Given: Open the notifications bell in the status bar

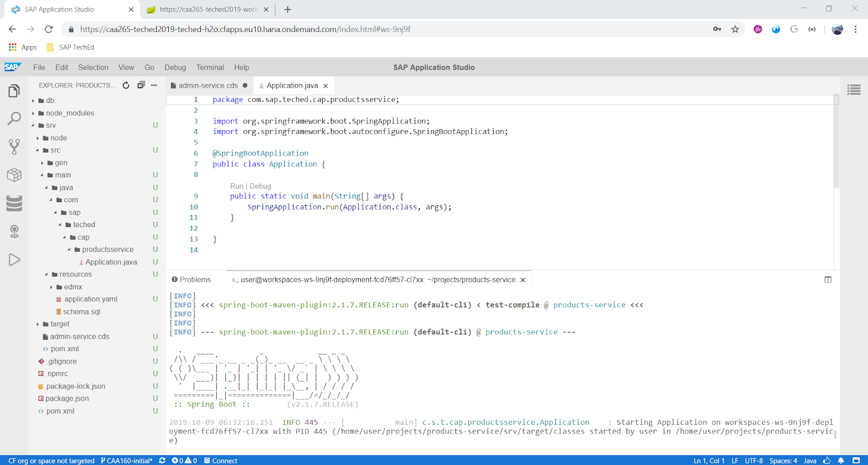Looking at the screenshot, I should (x=841, y=461).
